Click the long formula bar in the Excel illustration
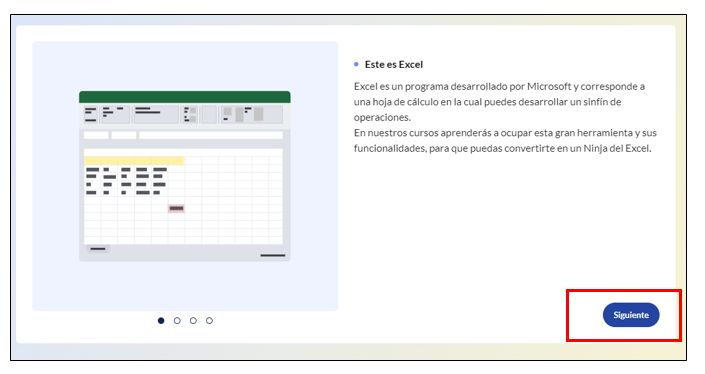Screen dimensions: 705x374 pos(211,135)
